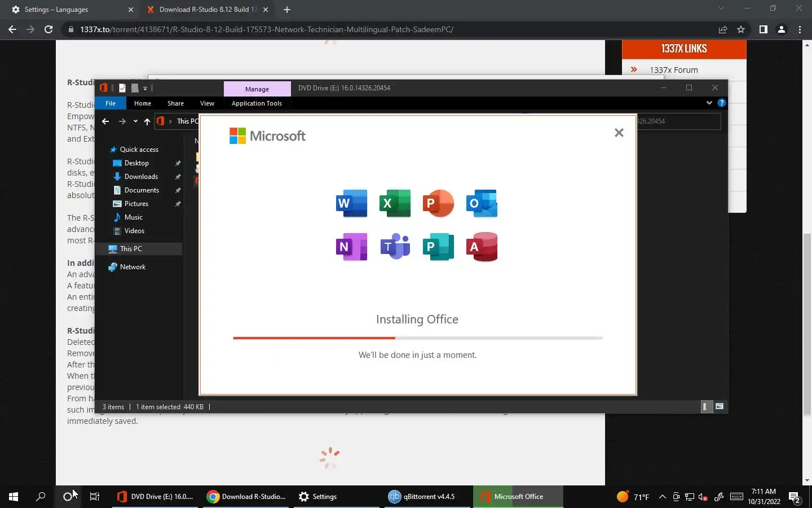812x508 pixels.
Task: Open the Application Tools ribbon tab
Action: [257, 103]
